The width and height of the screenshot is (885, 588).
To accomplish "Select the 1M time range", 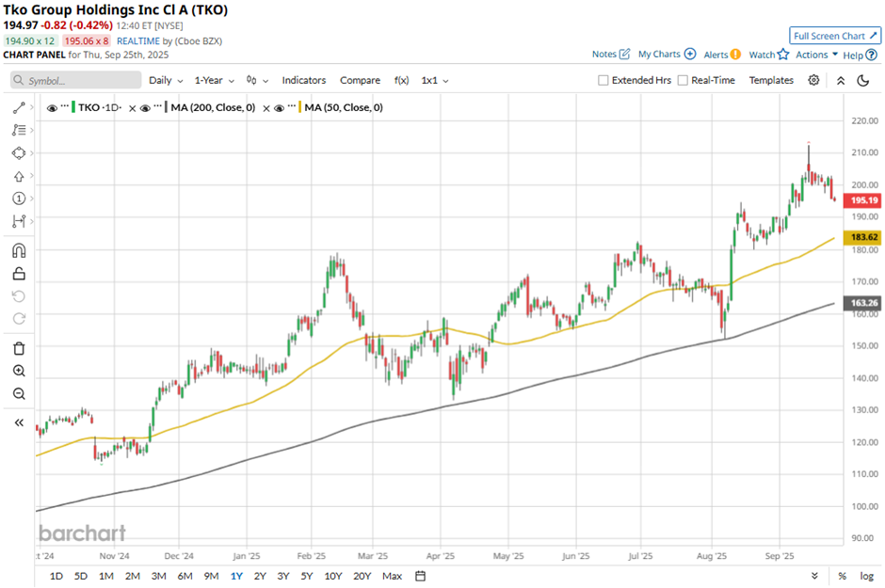I will tap(106, 576).
